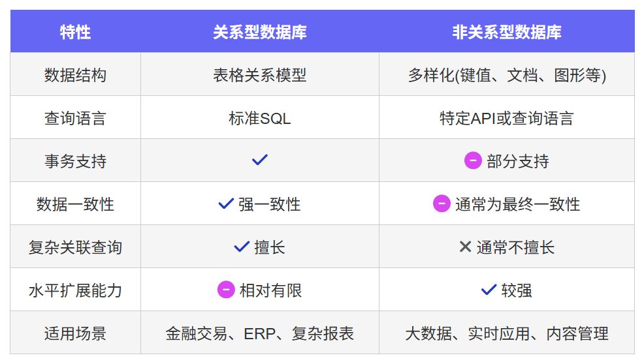Click the 数据结构 row label
This screenshot has width=644, height=364.
pos(76,74)
